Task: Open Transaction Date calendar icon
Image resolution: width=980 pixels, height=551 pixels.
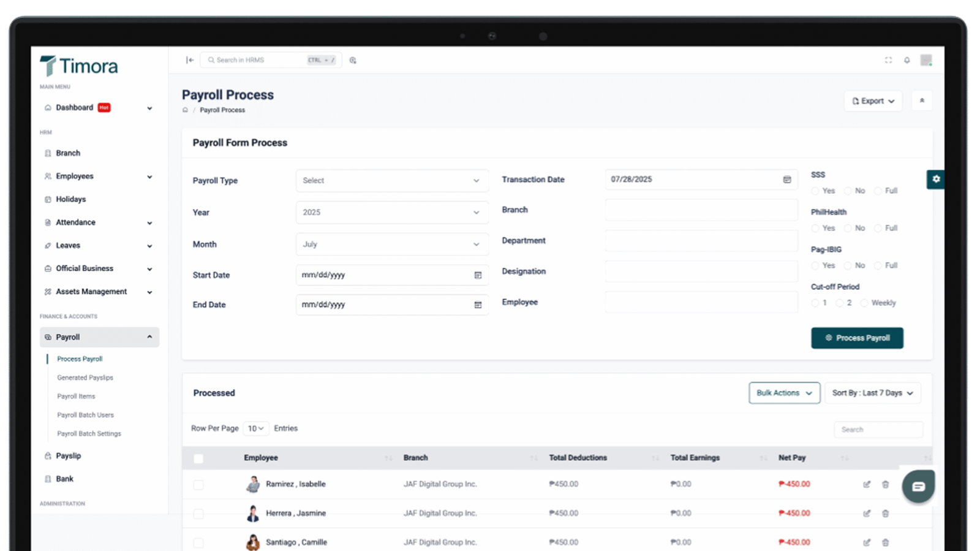Action: pyautogui.click(x=787, y=180)
